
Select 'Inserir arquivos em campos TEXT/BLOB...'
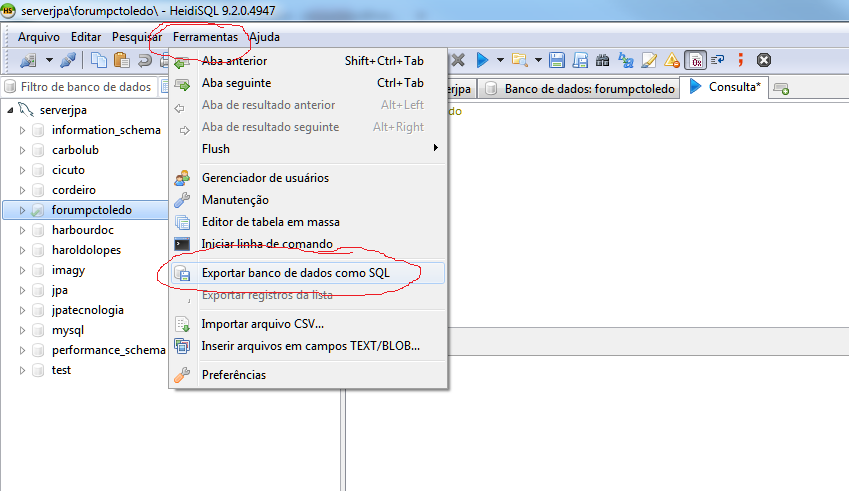pyautogui.click(x=308, y=346)
